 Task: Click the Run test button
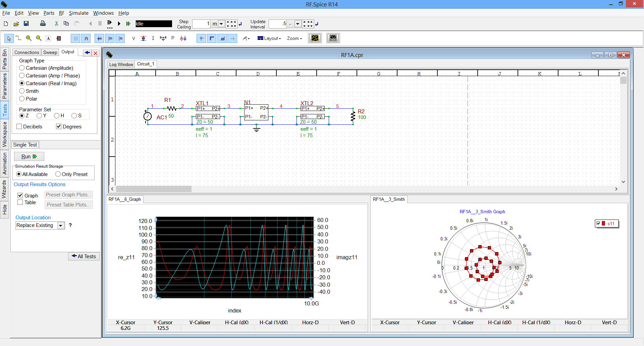pos(29,156)
